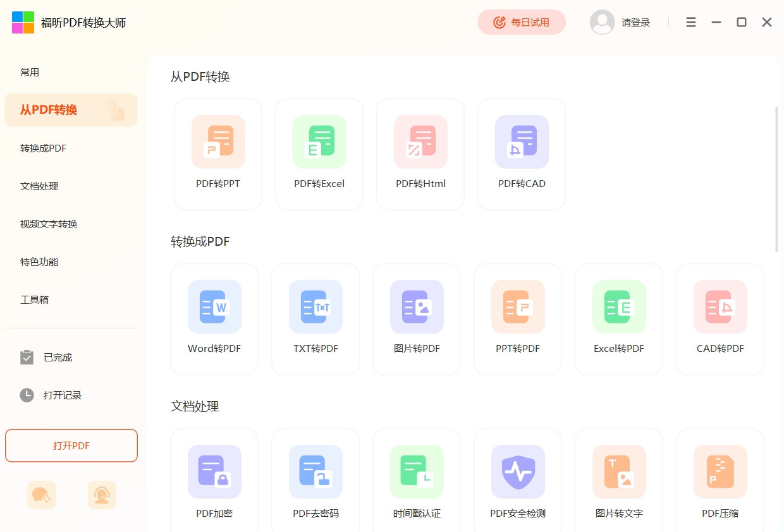
Task: Open the 图片转PDF converter
Action: [417, 307]
